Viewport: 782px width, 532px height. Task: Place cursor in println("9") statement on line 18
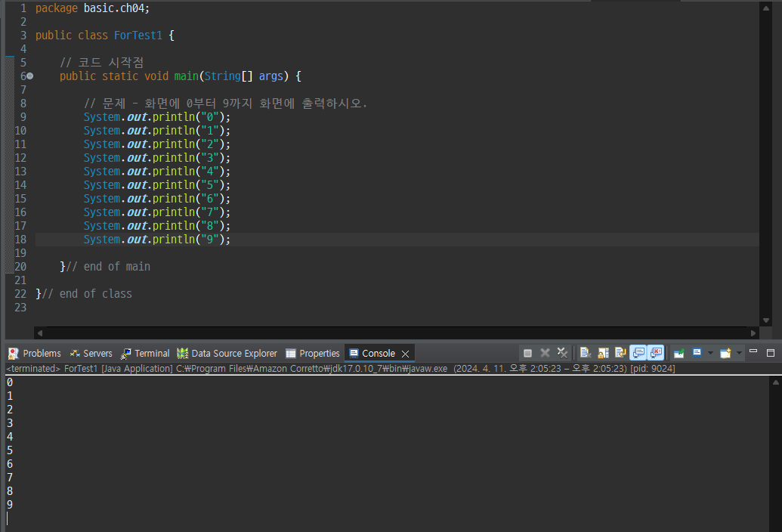[157, 240]
